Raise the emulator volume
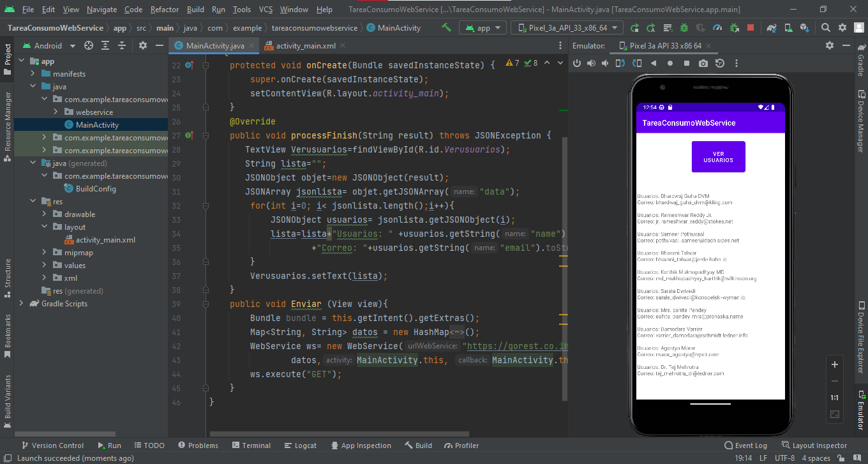 click(x=591, y=63)
